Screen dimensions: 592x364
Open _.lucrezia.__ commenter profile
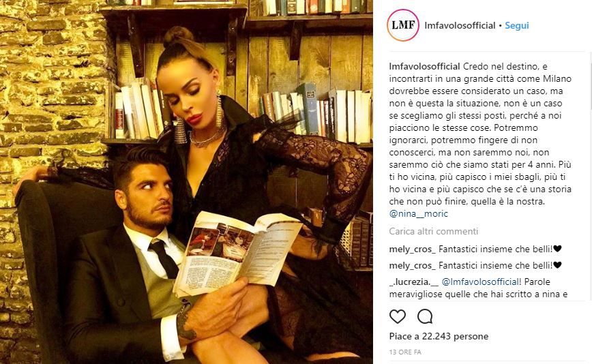(414, 282)
